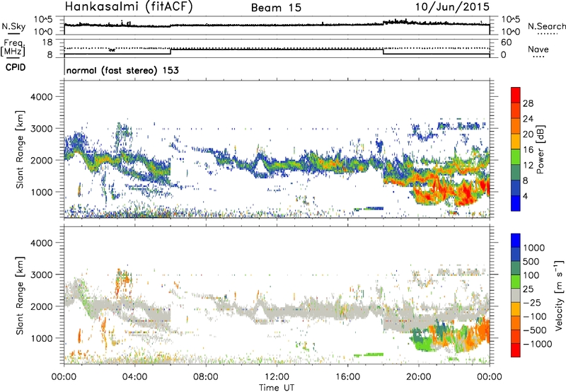Click the 20:00 time tick label
The height and width of the screenshot is (392, 566).
pos(418,377)
